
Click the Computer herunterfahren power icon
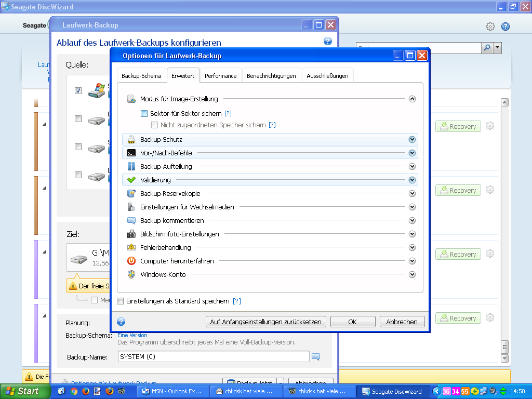[x=131, y=261]
